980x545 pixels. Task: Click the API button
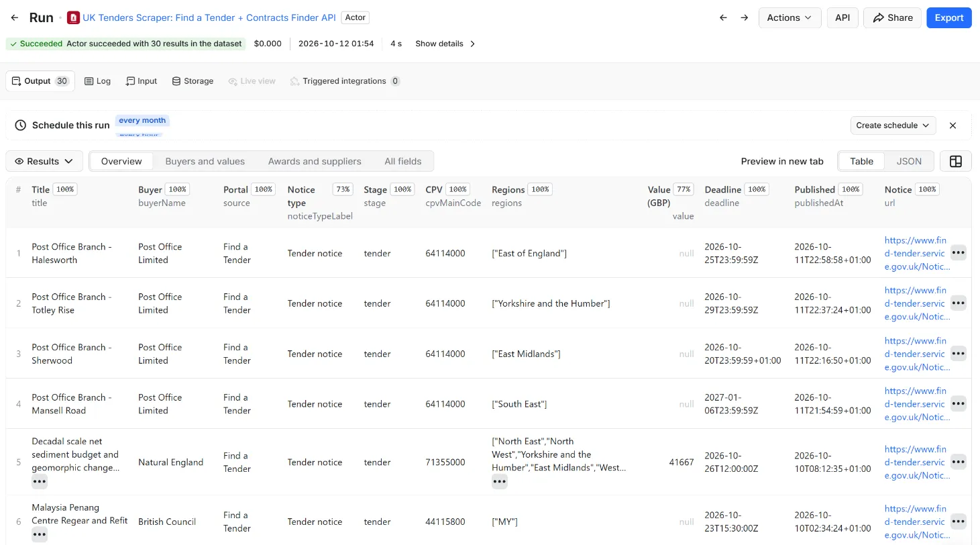point(842,18)
